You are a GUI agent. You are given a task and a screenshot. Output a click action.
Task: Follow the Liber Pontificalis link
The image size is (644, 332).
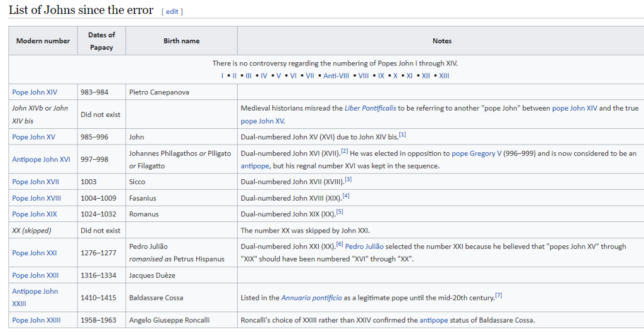click(x=370, y=108)
